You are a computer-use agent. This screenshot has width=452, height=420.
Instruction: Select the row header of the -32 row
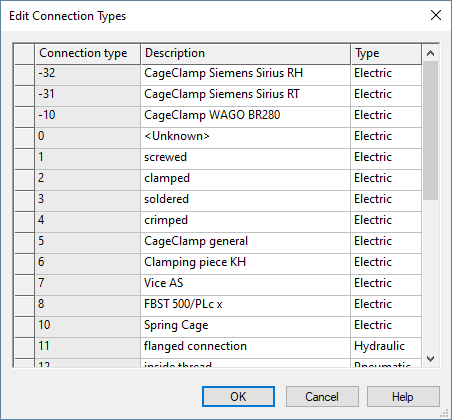24,75
